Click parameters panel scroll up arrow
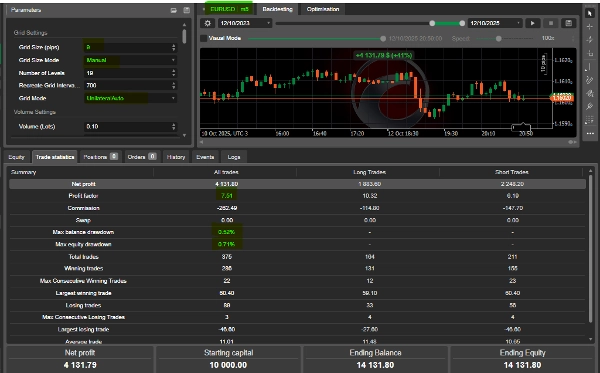The image size is (600, 373). click(184, 24)
